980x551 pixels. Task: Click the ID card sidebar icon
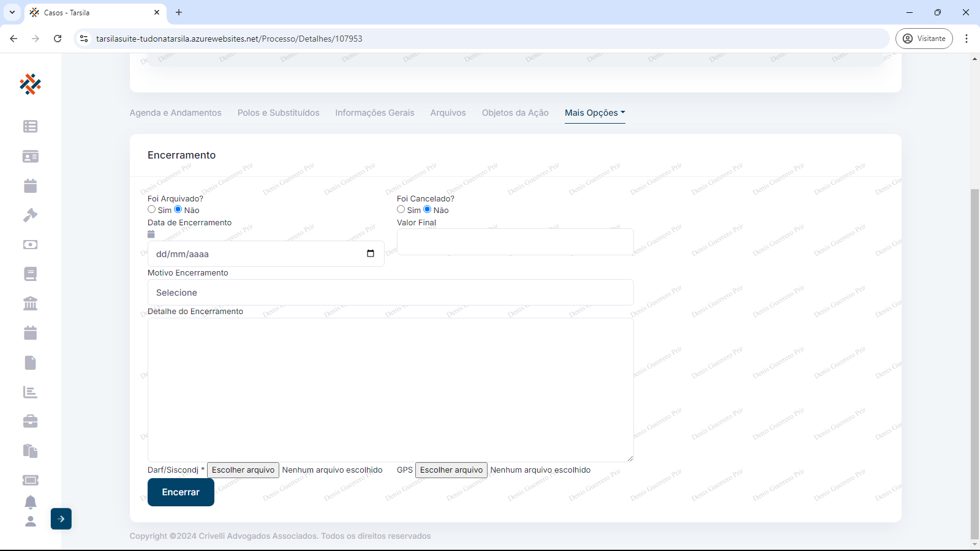[30, 156]
